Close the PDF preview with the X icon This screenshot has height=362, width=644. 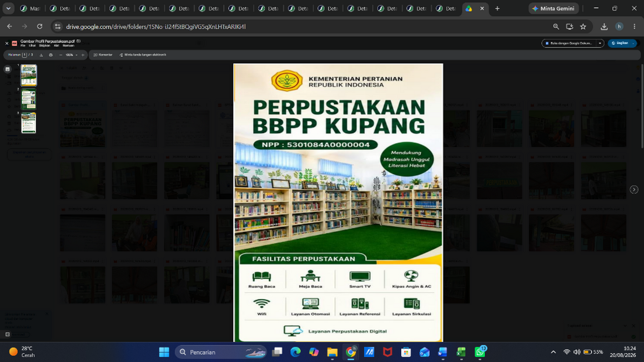pos(7,43)
